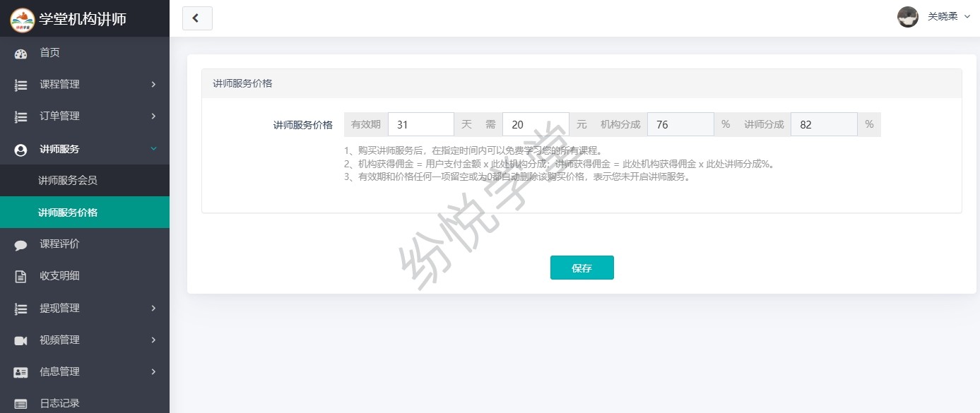Click the video camera icon for 视频管理
The height and width of the screenshot is (413, 980).
(20, 340)
